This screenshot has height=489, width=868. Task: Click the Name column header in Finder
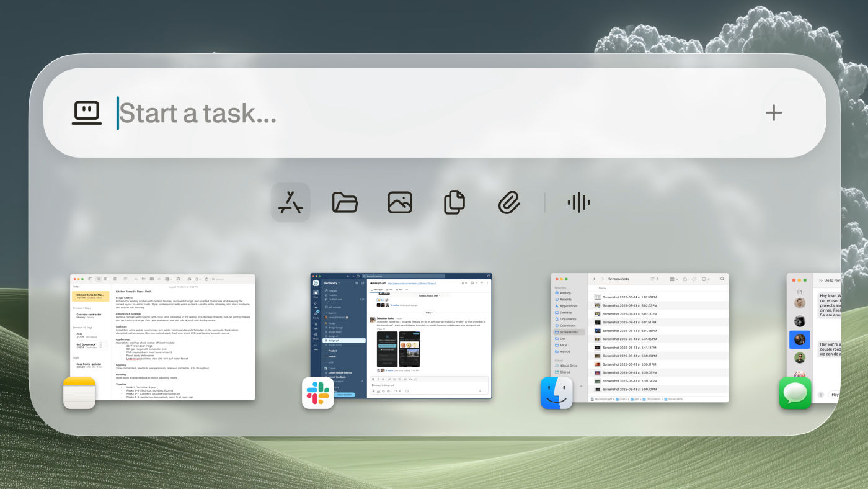pyautogui.click(x=602, y=289)
